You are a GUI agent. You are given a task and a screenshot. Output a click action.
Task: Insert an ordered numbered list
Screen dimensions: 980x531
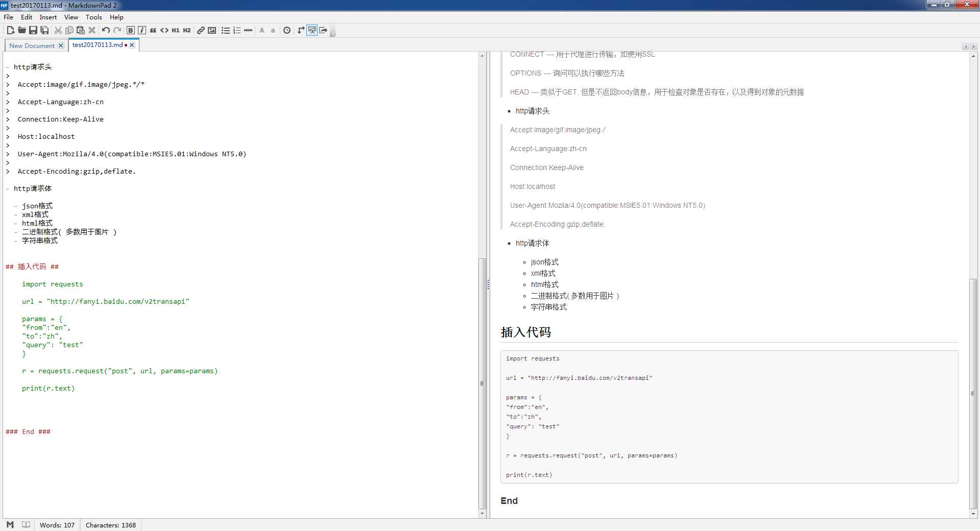click(237, 31)
